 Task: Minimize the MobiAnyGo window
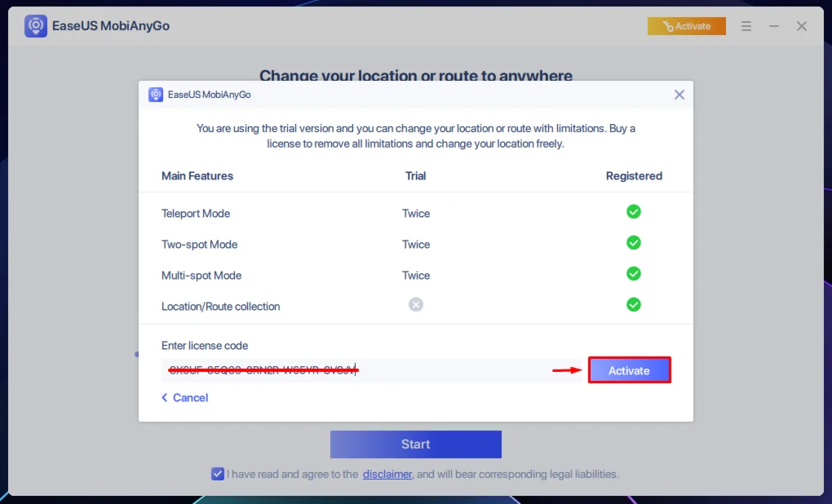coord(774,26)
